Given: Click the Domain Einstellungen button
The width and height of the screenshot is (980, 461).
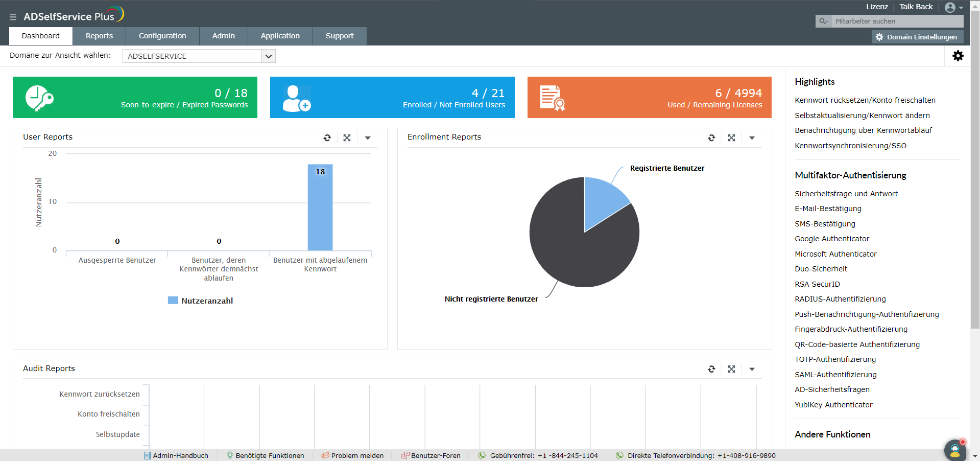Looking at the screenshot, I should point(917,37).
